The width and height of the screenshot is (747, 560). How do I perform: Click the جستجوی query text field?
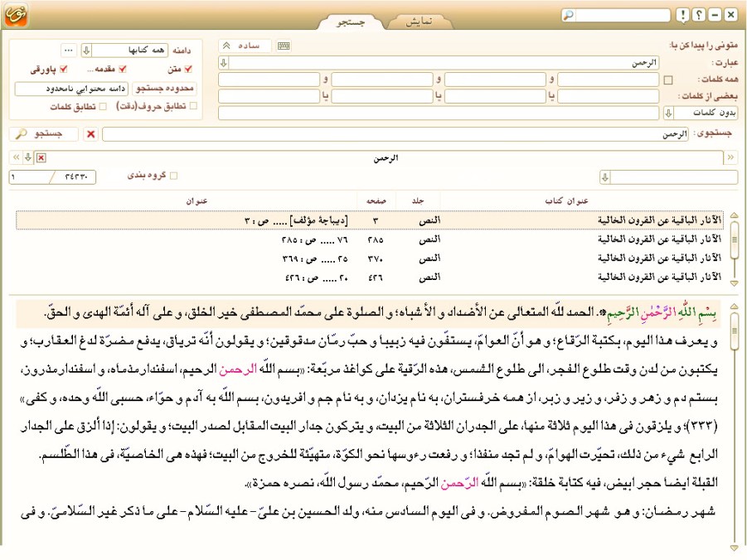point(395,135)
